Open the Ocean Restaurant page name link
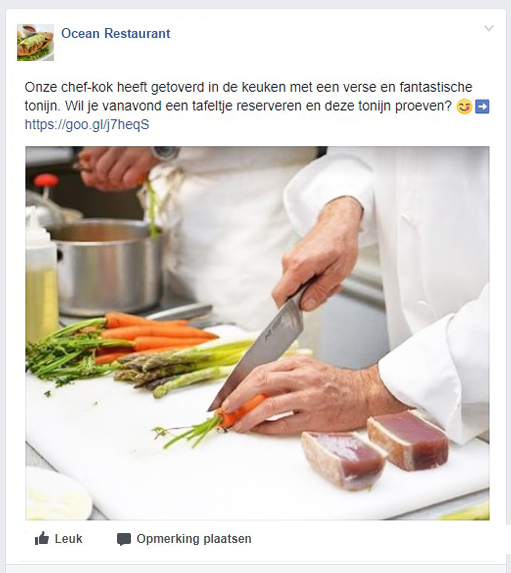The image size is (511, 573). (116, 33)
